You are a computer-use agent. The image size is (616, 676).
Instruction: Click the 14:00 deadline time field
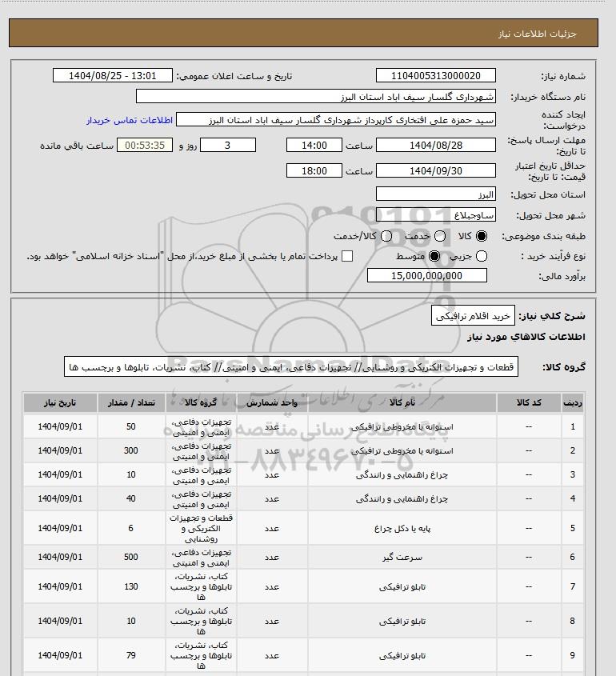(314, 146)
